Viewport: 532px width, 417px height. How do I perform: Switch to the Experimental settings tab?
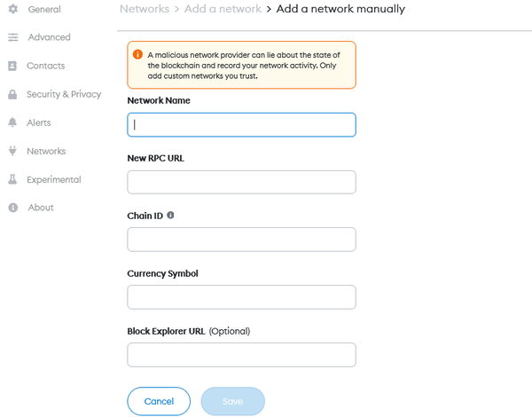[54, 179]
